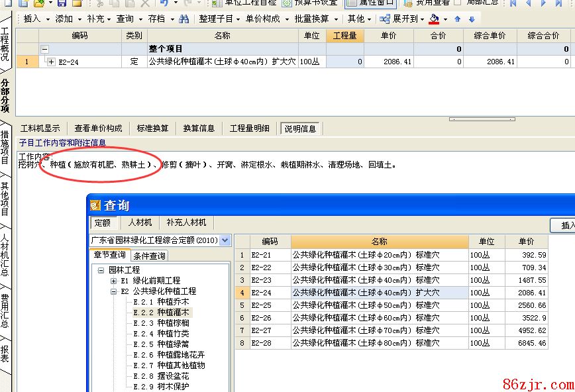Image resolution: width=575 pixels, height=392 pixels.
Task: Collapse the 整个项目 row
Action: pyautogui.click(x=44, y=49)
